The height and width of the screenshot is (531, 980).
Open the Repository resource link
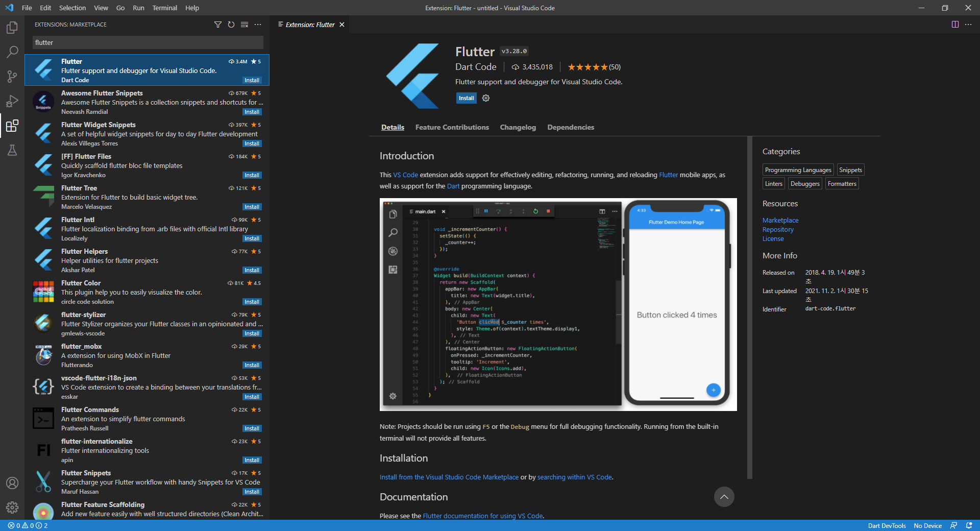(x=778, y=229)
